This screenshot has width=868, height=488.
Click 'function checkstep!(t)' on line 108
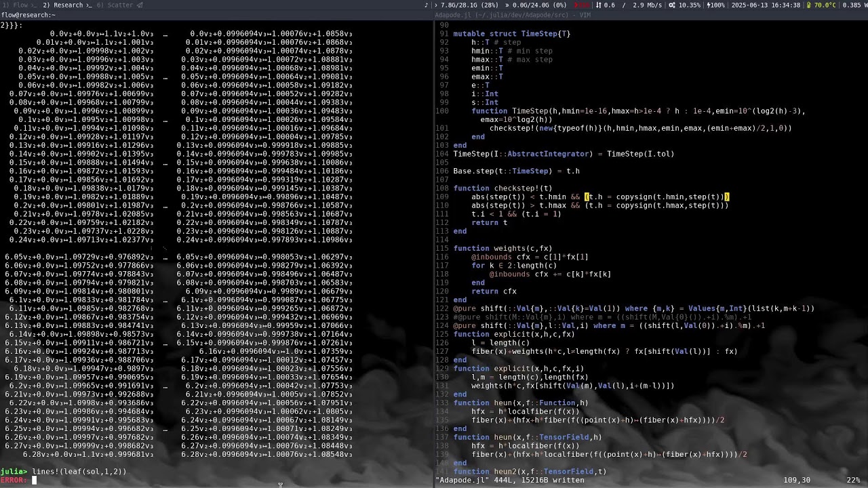tap(502, 188)
